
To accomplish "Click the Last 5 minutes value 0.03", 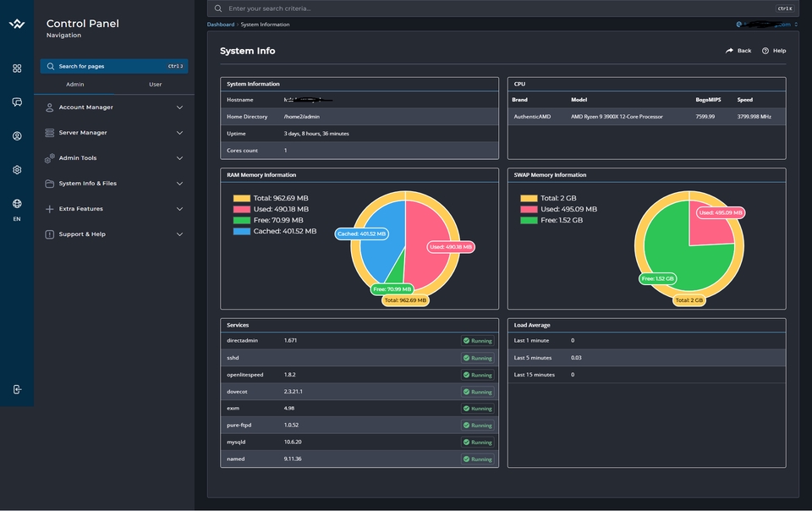I will click(x=576, y=358).
